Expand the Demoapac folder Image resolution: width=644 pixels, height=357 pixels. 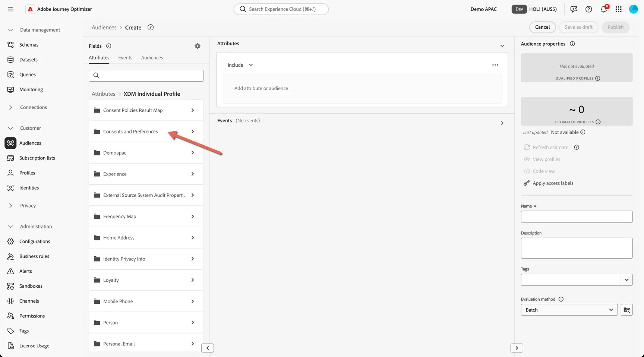(146, 153)
